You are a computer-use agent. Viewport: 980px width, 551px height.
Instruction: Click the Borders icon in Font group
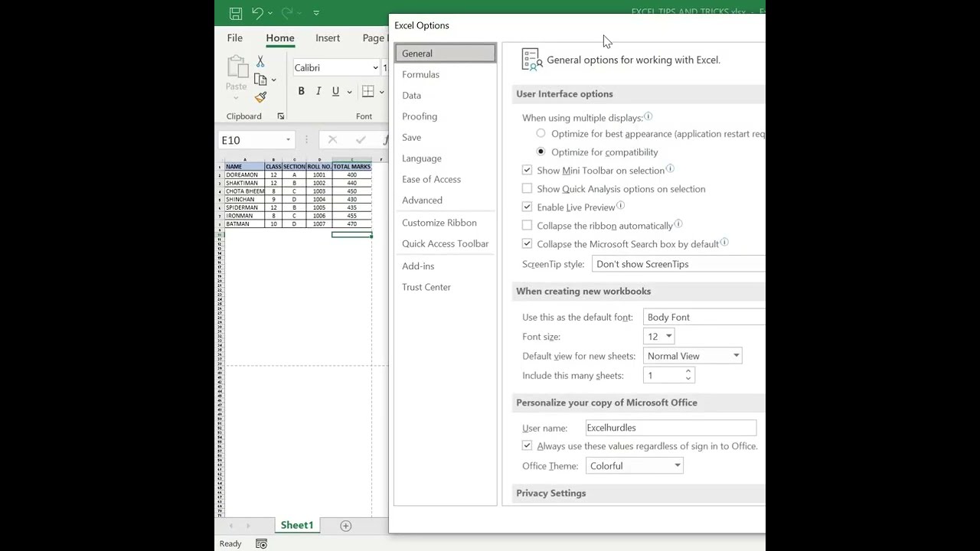point(368,91)
